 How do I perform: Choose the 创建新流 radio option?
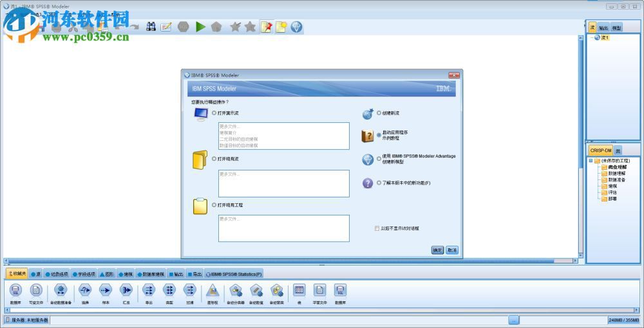coord(379,113)
